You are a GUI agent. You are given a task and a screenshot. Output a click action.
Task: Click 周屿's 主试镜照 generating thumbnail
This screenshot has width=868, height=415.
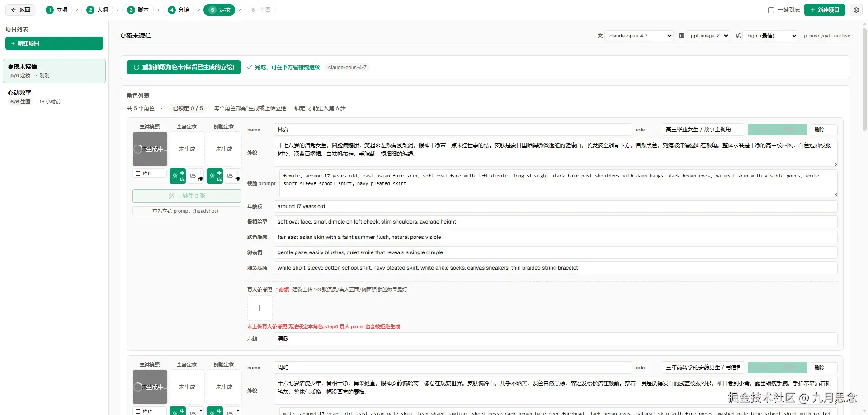[150, 387]
